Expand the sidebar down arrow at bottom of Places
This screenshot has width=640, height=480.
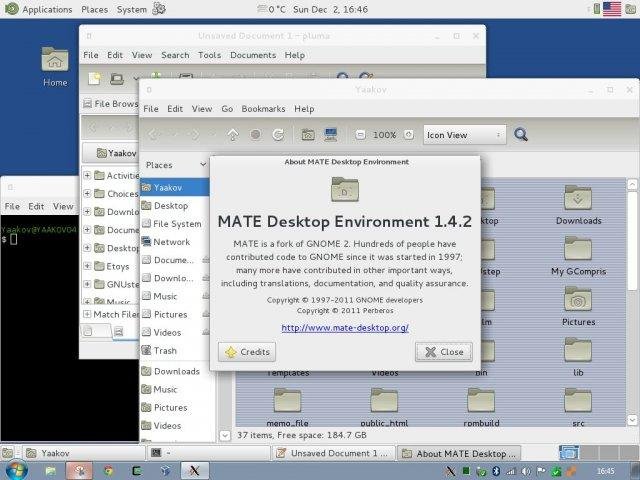pyautogui.click(x=225, y=435)
